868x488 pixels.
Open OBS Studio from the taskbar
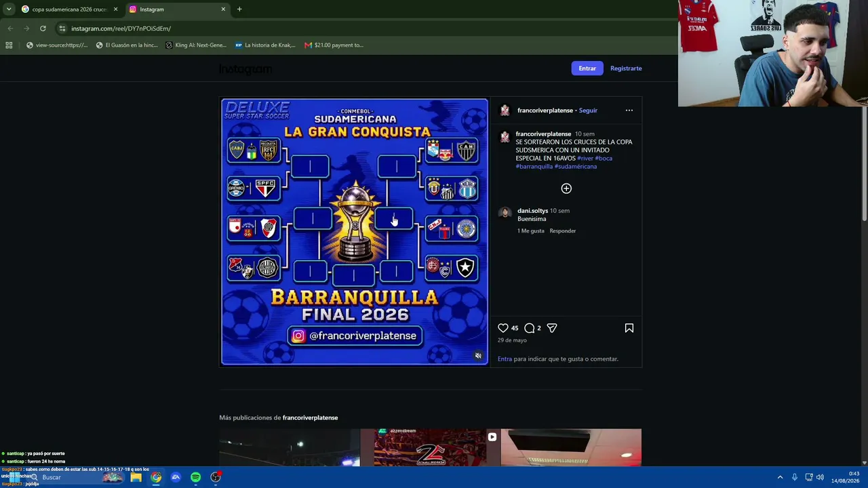click(216, 477)
